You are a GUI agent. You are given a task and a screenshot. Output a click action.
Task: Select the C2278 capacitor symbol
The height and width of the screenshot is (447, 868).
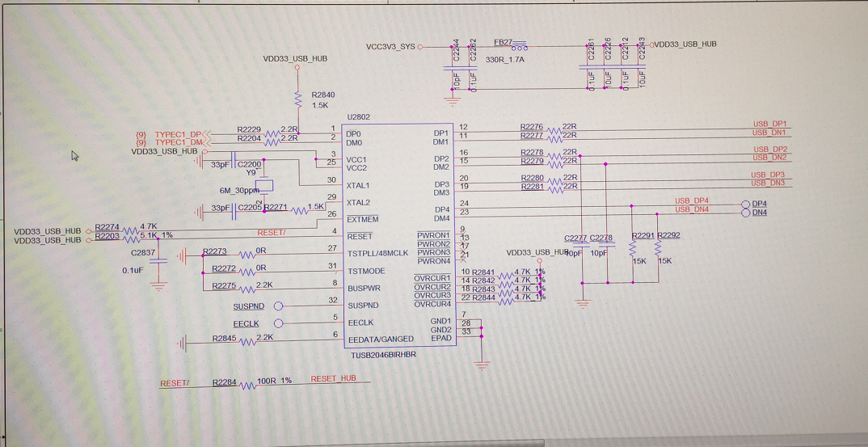tap(607, 246)
